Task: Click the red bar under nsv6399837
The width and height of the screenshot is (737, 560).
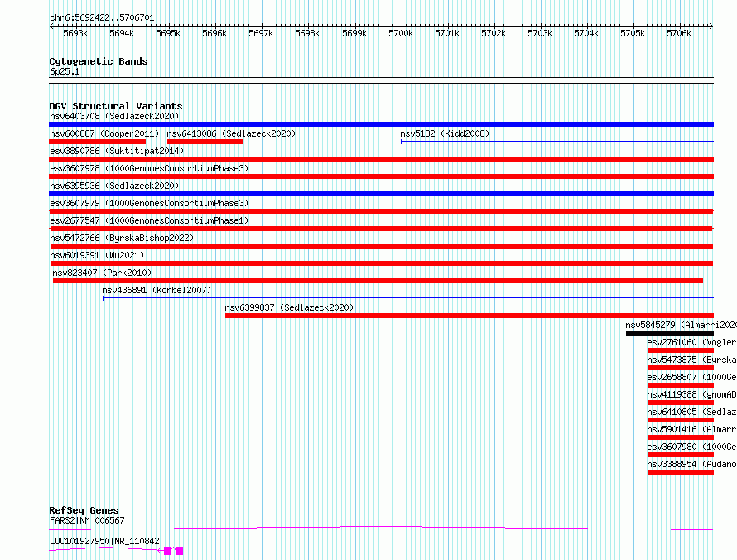Action: [x=470, y=316]
